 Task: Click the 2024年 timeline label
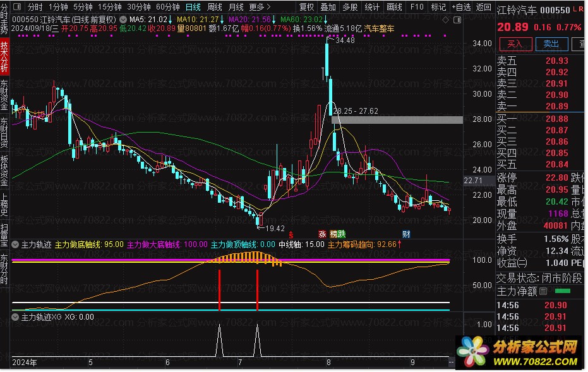tap(25, 363)
